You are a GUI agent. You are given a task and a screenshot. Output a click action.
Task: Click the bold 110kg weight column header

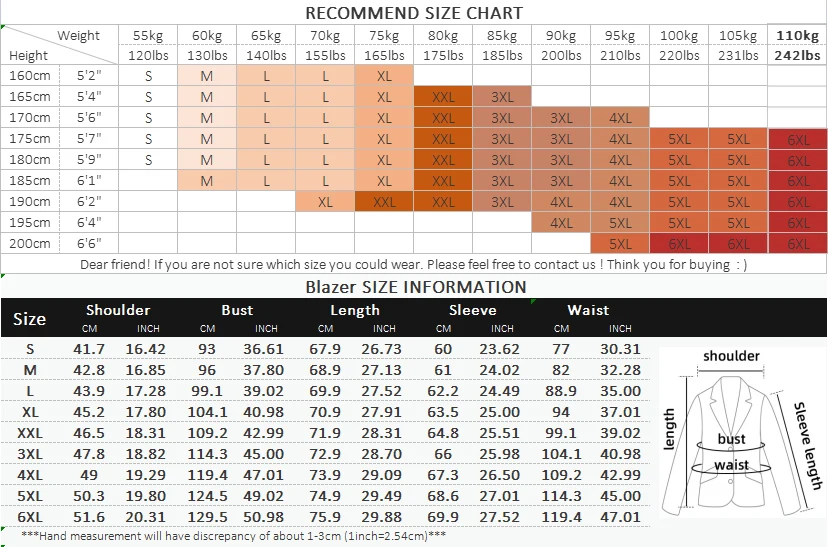[x=798, y=36]
